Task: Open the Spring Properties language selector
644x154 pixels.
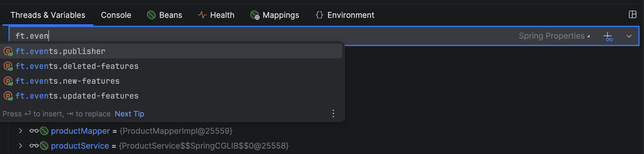Action: [554, 36]
